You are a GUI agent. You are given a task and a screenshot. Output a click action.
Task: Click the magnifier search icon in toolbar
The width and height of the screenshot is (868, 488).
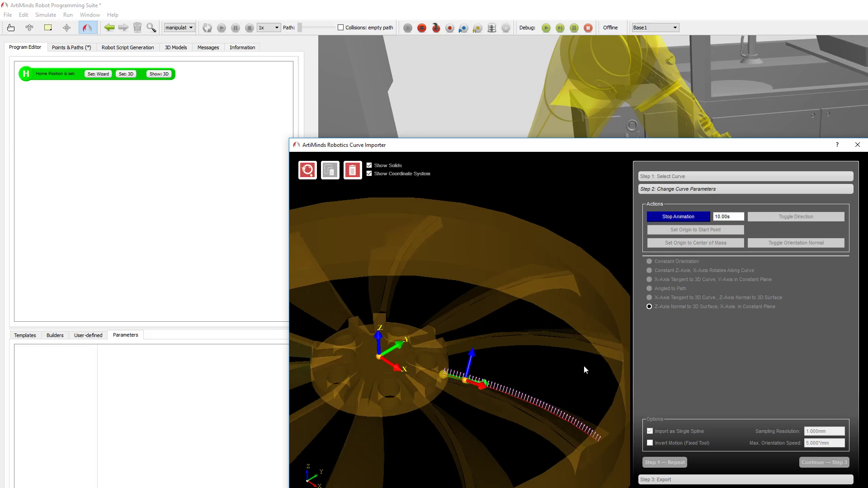click(x=151, y=28)
